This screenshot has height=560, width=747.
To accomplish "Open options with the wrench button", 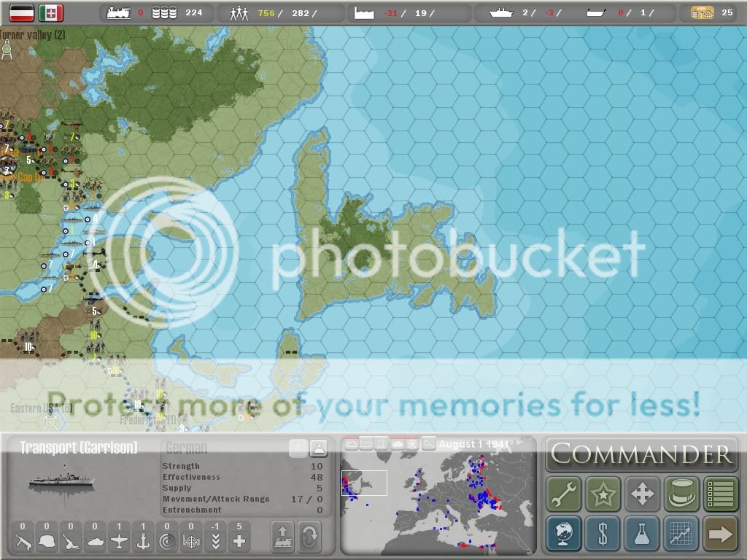I will [x=564, y=494].
